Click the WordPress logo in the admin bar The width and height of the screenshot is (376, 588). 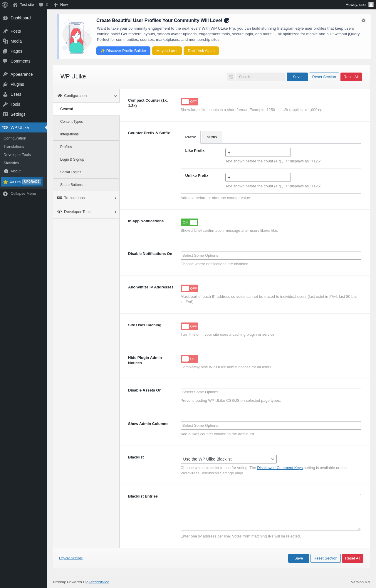point(5,5)
